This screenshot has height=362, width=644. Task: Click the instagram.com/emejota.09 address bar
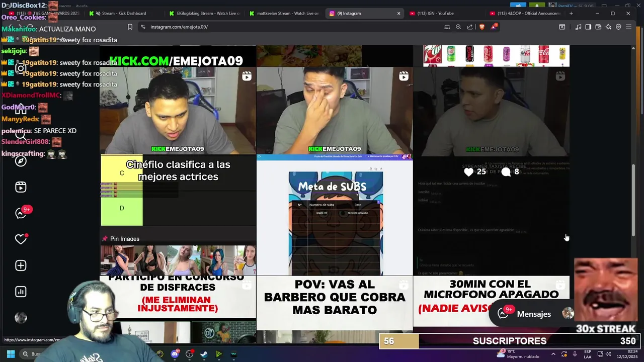pyautogui.click(x=292, y=27)
